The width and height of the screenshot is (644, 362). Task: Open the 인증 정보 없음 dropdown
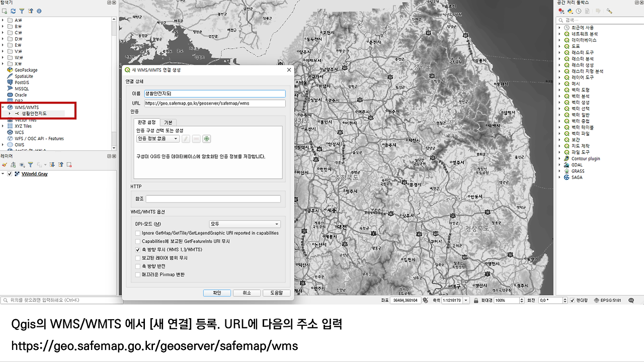coord(158,139)
